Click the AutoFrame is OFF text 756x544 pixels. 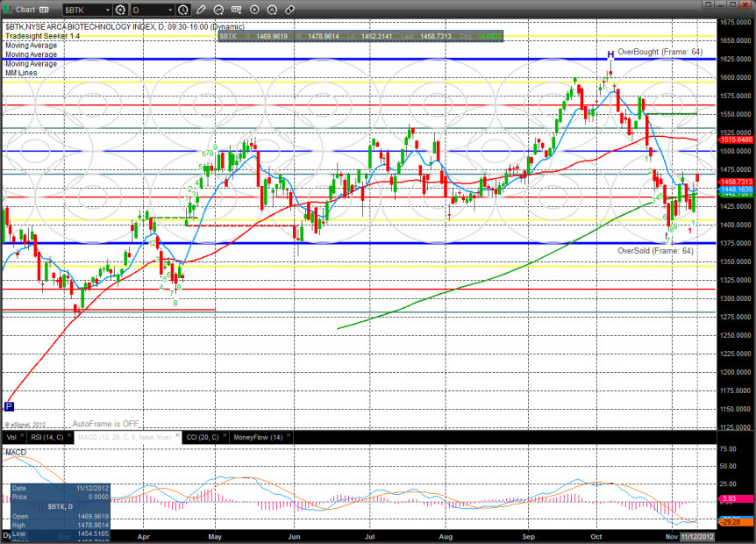tap(105, 424)
